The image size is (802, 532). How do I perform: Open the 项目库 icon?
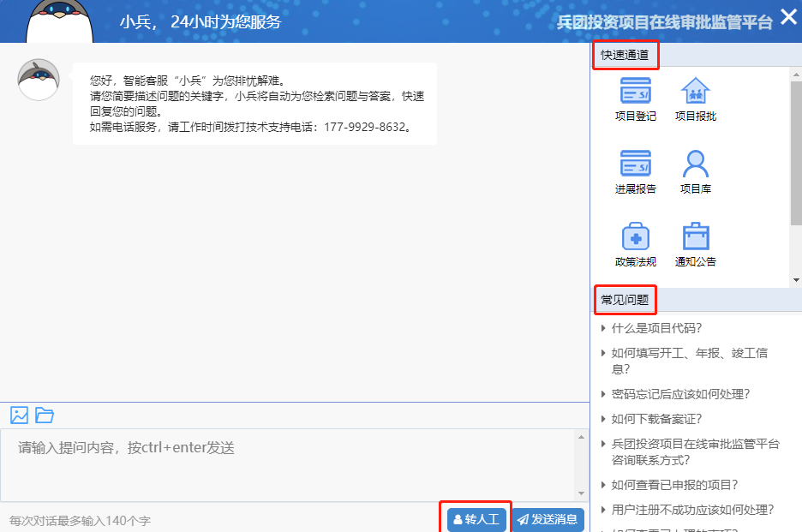695,164
